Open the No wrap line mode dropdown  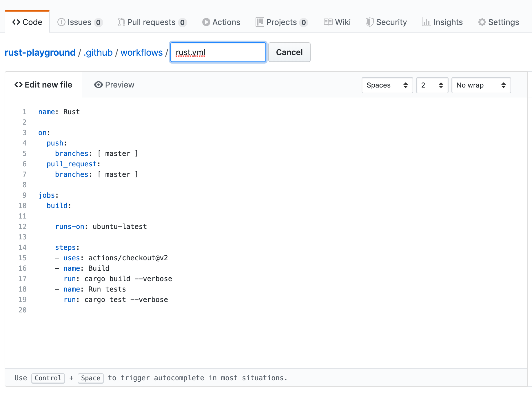pos(481,85)
